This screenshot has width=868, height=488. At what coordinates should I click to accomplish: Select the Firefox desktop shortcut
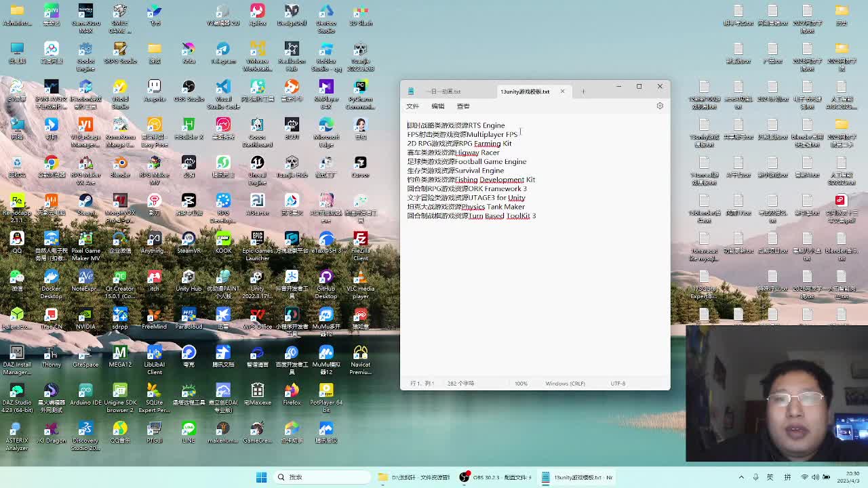tap(292, 391)
